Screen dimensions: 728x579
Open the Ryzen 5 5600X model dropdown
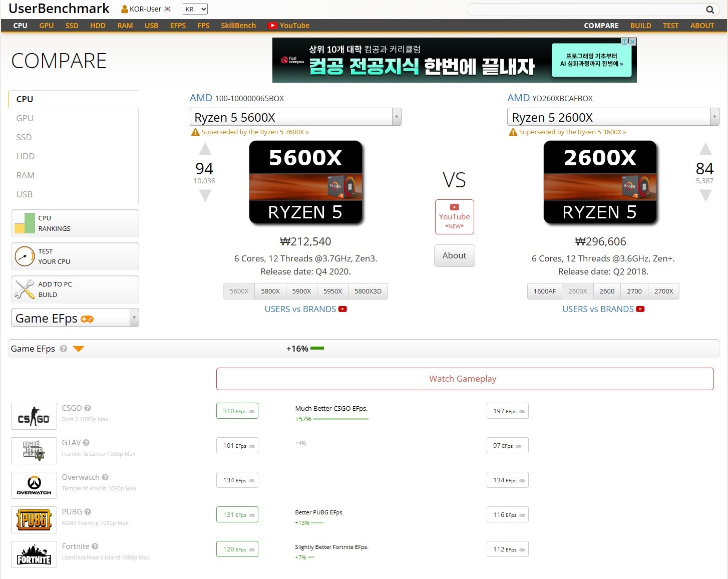295,117
